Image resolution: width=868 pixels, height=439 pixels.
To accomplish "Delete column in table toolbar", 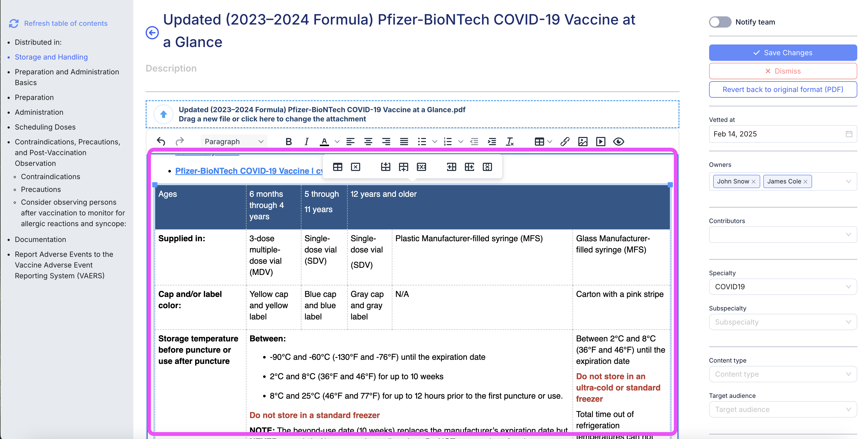I will pos(487,167).
